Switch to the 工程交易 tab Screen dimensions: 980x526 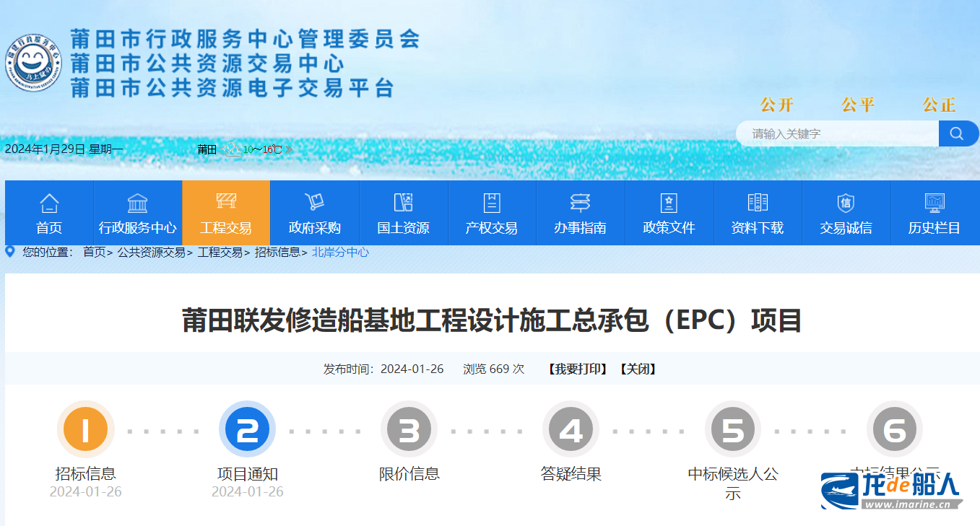226,213
